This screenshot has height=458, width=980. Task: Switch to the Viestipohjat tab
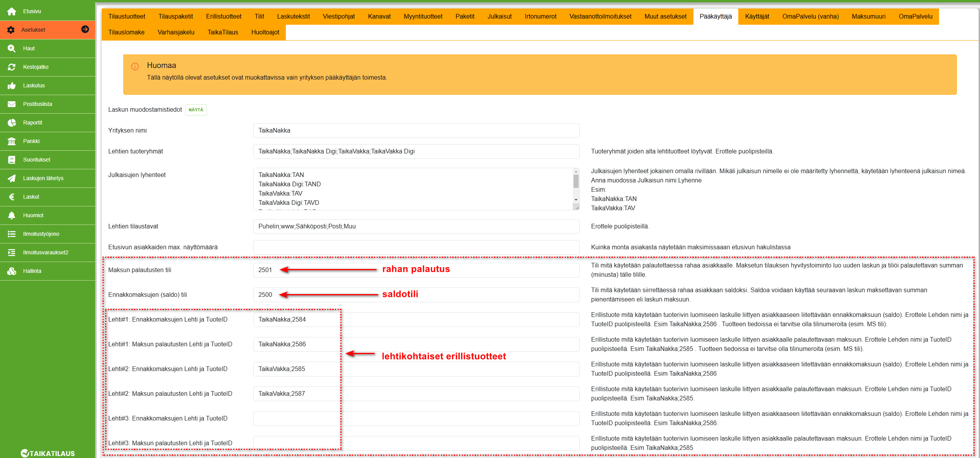click(x=339, y=16)
